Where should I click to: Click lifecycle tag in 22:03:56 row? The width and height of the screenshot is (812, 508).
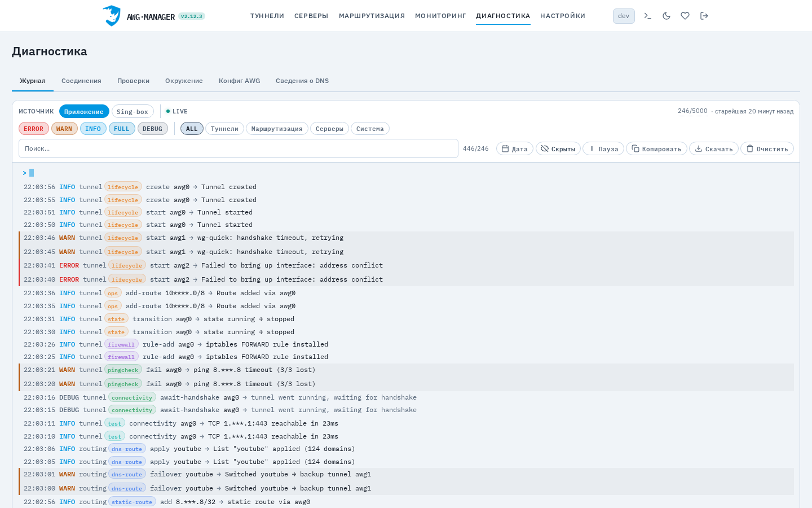(123, 187)
